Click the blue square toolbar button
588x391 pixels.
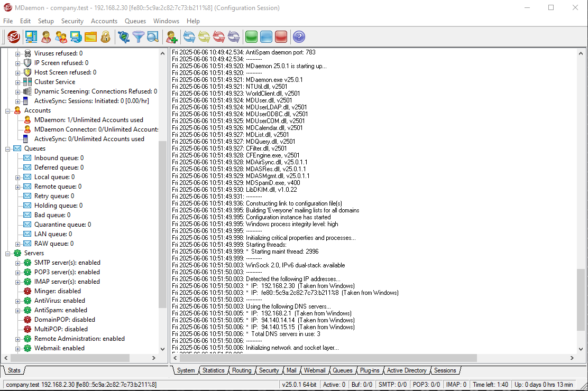pos(266,37)
